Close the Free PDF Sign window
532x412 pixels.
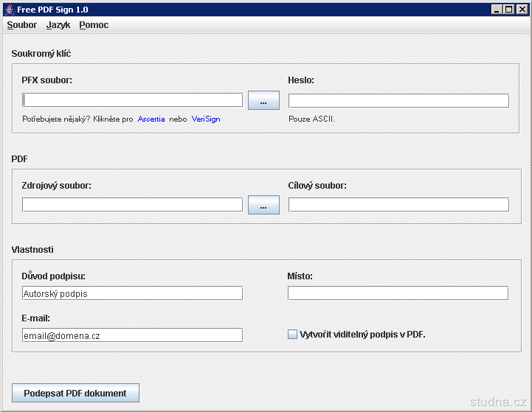point(521,10)
